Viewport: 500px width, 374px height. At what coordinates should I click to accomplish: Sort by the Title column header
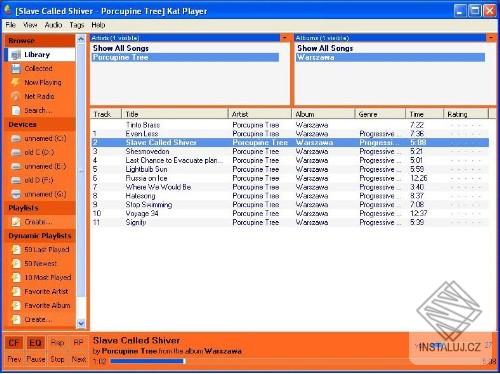click(x=175, y=114)
